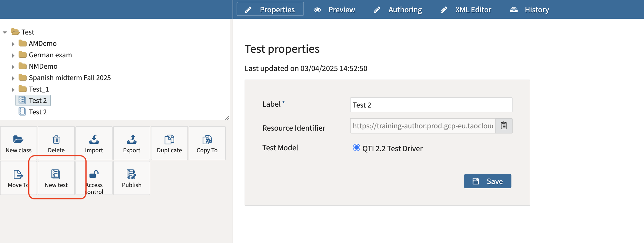Click the root Test open-folder icon
The image size is (644, 243).
[15, 32]
